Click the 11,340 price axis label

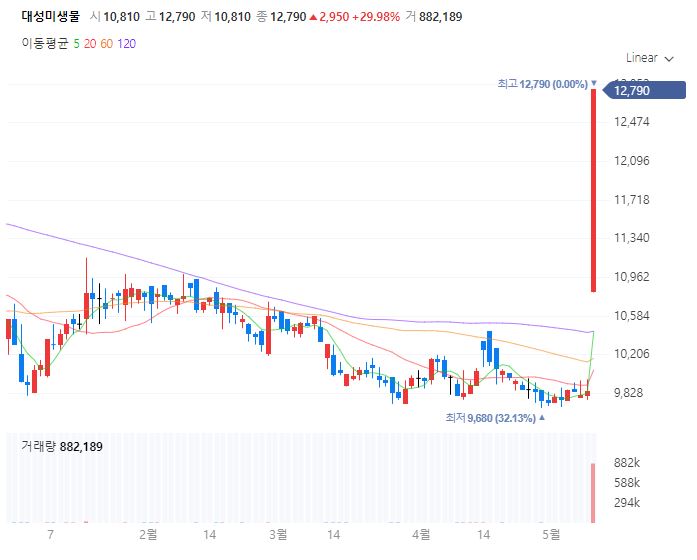tap(632, 238)
